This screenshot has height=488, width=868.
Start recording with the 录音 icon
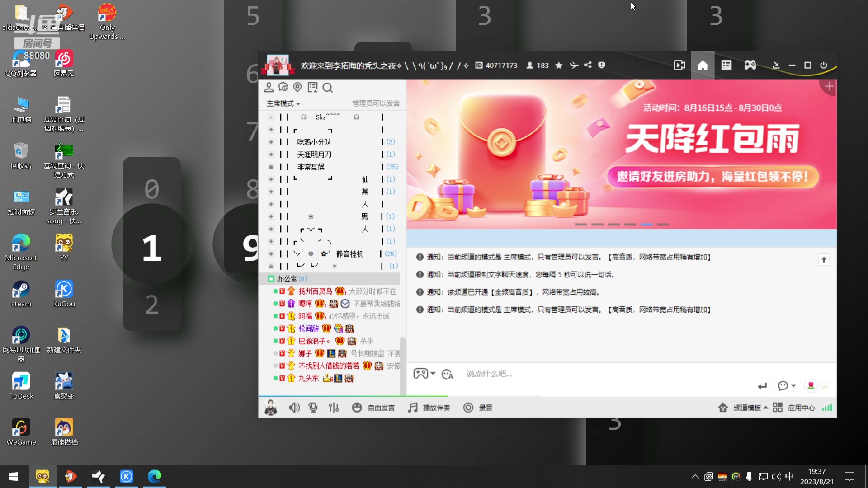point(479,407)
